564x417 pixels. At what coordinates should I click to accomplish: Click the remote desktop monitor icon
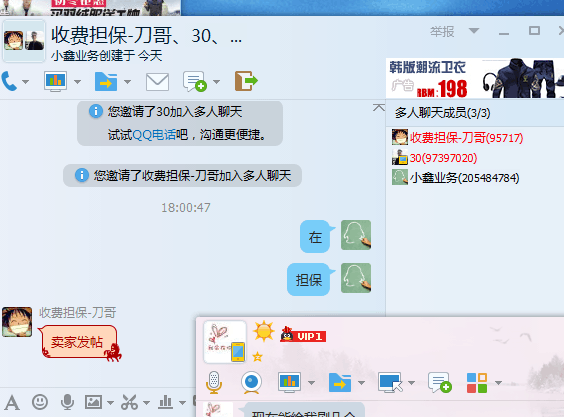point(390,382)
